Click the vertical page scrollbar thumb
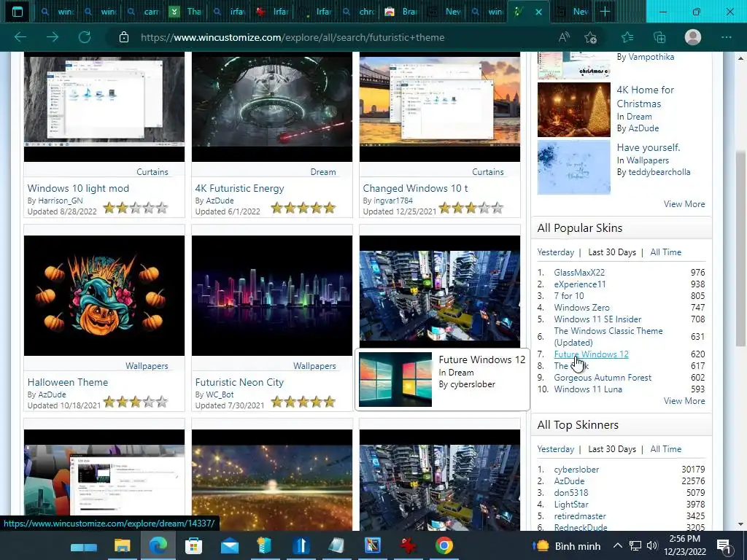 coord(741,248)
